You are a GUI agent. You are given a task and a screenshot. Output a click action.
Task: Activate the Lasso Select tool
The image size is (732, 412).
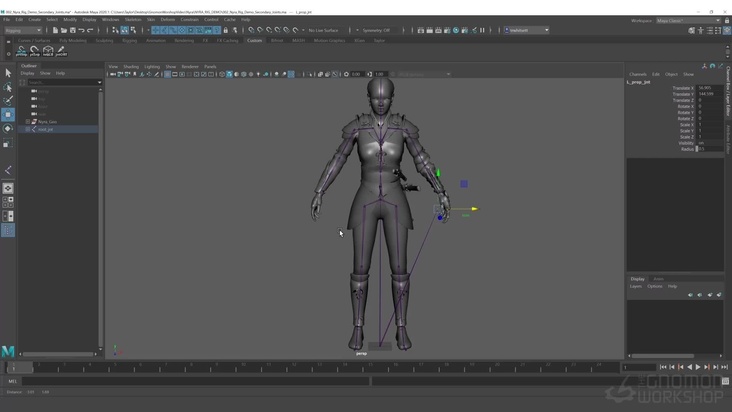8,87
